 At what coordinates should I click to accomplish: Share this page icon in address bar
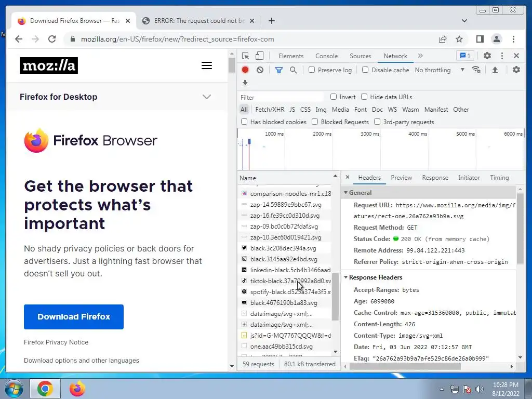click(x=443, y=39)
